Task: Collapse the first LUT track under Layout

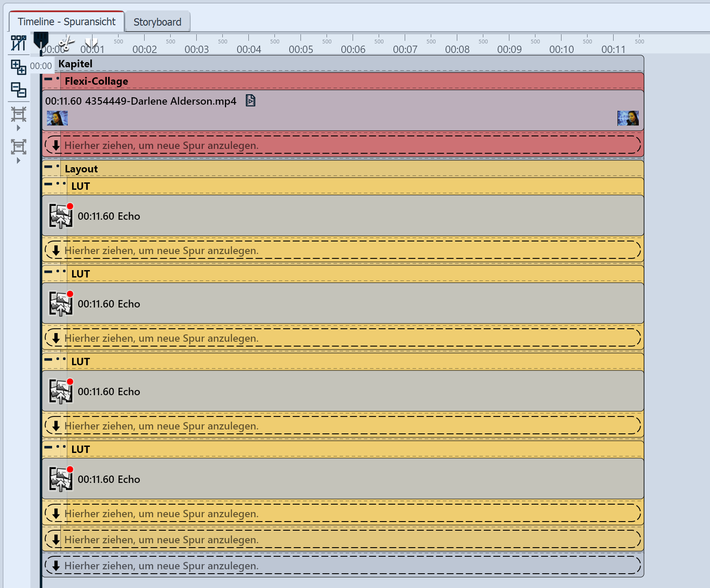Action: tap(48, 184)
